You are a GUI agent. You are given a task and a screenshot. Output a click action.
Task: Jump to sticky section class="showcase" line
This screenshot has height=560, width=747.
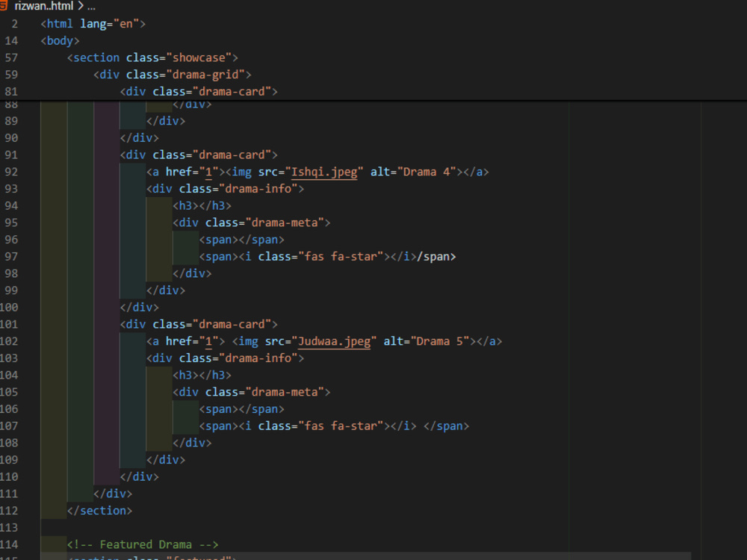(152, 57)
